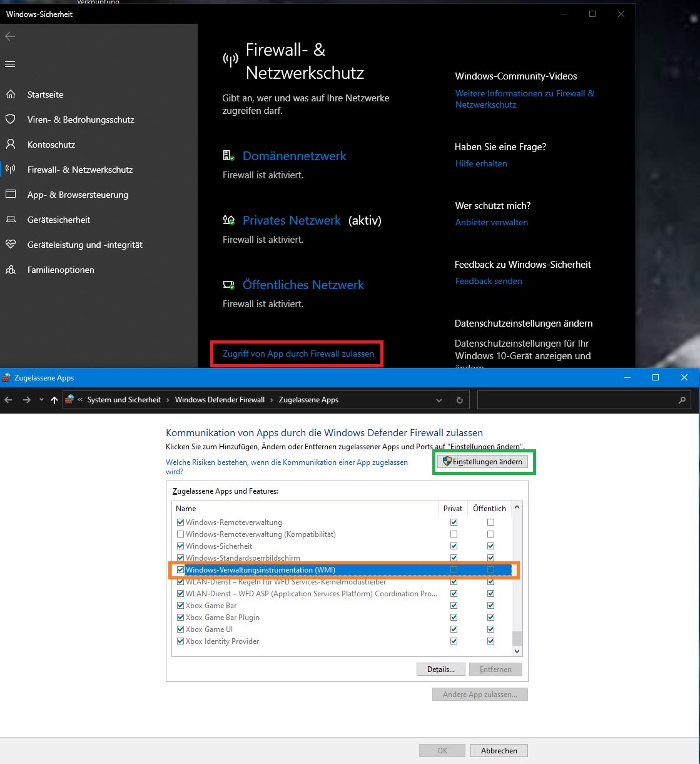700x764 pixels.
Task: Open Gerätesicherheit section
Action: click(59, 220)
